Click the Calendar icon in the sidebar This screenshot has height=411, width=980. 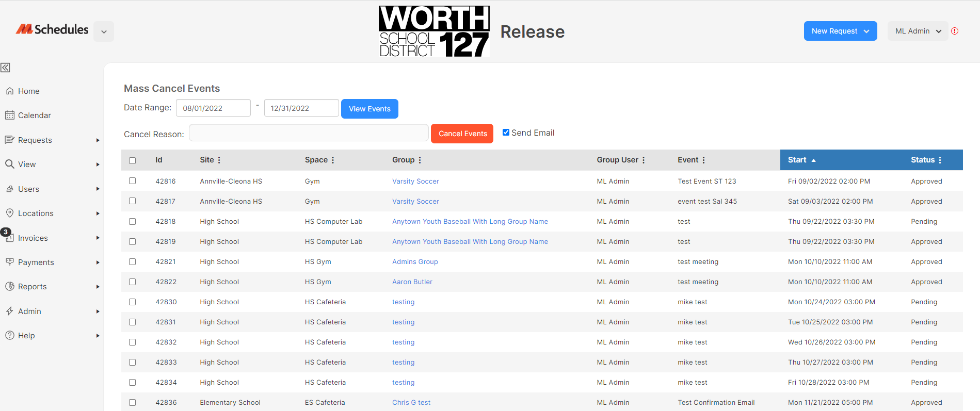[9, 115]
